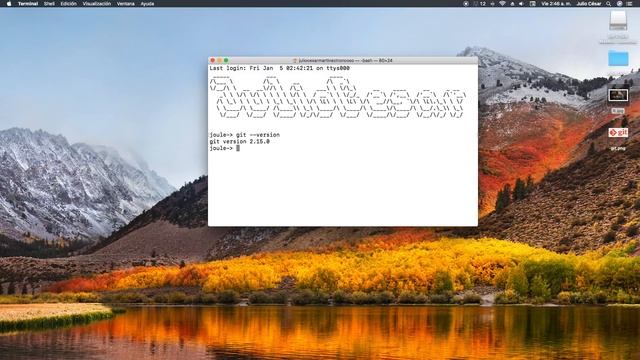Viewport: 640px width, 360px height.
Task: Click the Wi-Fi status icon
Action: pos(502,4)
